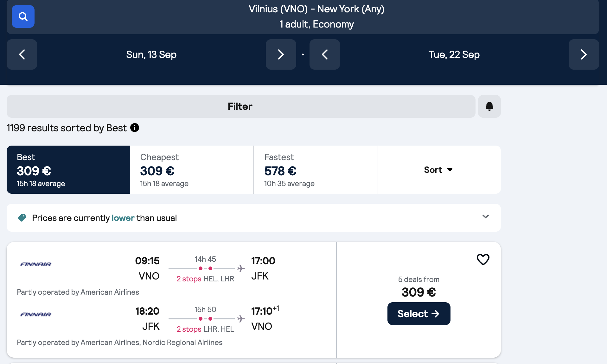Click the blue search magnifier icon
The height and width of the screenshot is (364, 607).
(23, 16)
